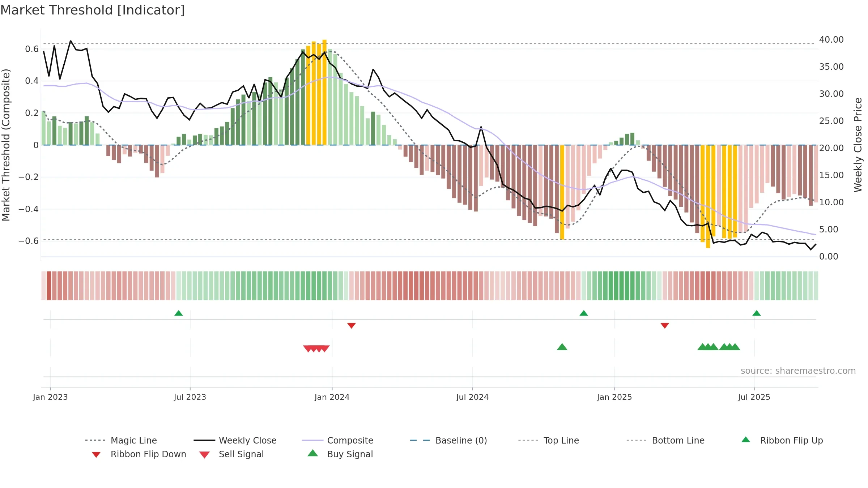Click the −0.2 composite axis tick
The width and height of the screenshot is (868, 488).
pyautogui.click(x=29, y=177)
